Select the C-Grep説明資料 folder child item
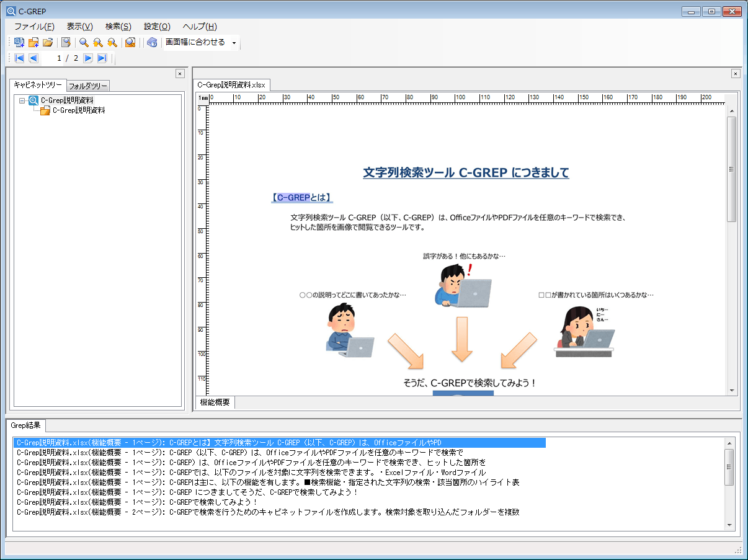 point(78,110)
